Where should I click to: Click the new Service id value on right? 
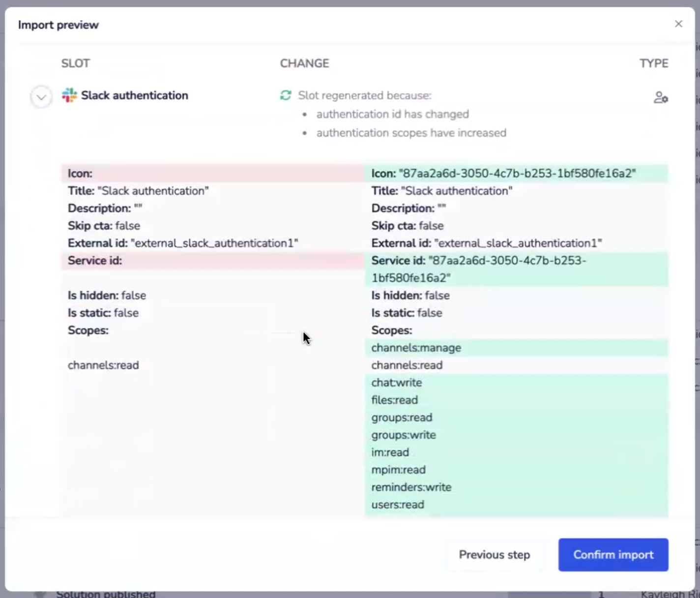[x=516, y=269]
